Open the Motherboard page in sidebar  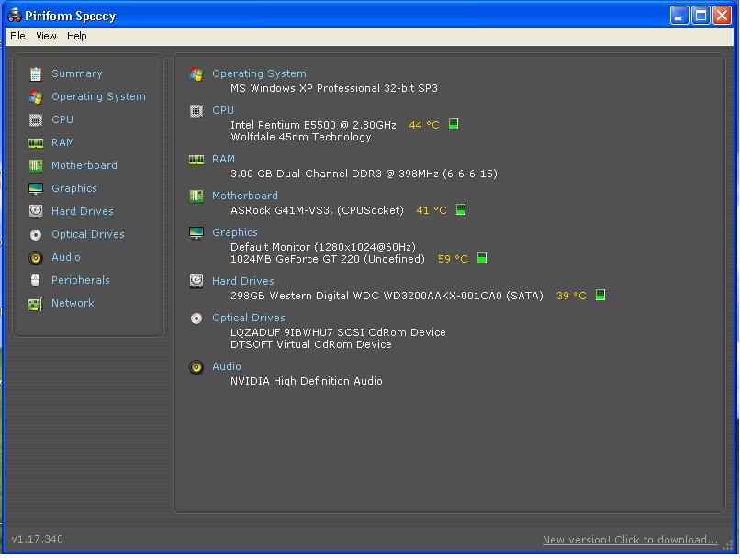click(x=84, y=165)
